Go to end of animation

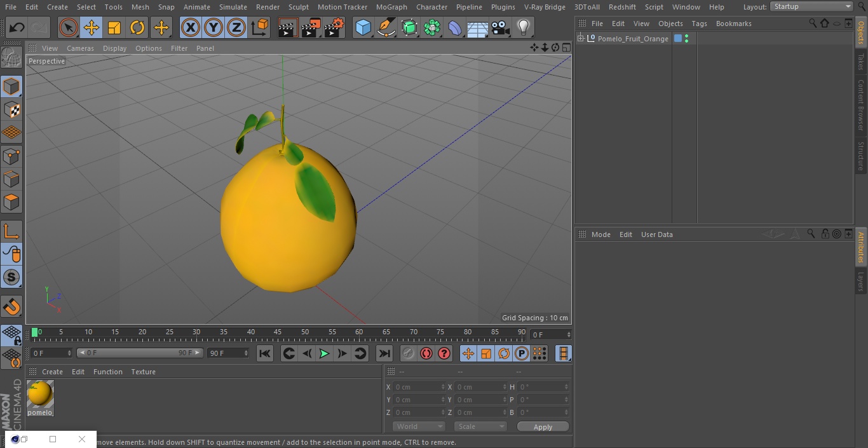click(384, 353)
